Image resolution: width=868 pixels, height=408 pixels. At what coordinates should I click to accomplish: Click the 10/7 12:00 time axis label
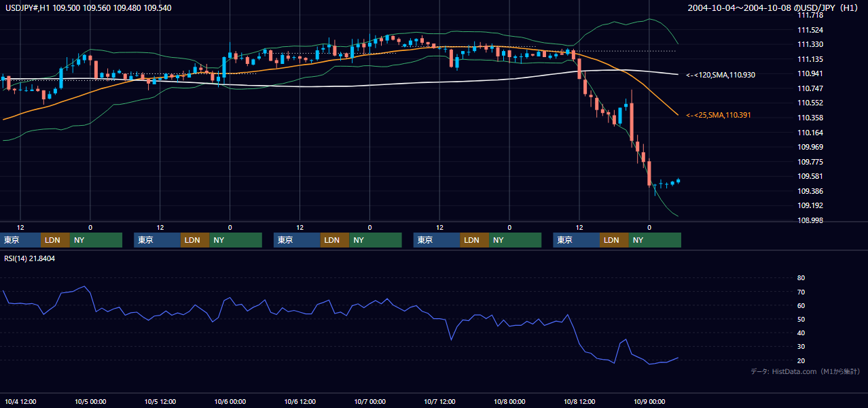[x=439, y=402]
